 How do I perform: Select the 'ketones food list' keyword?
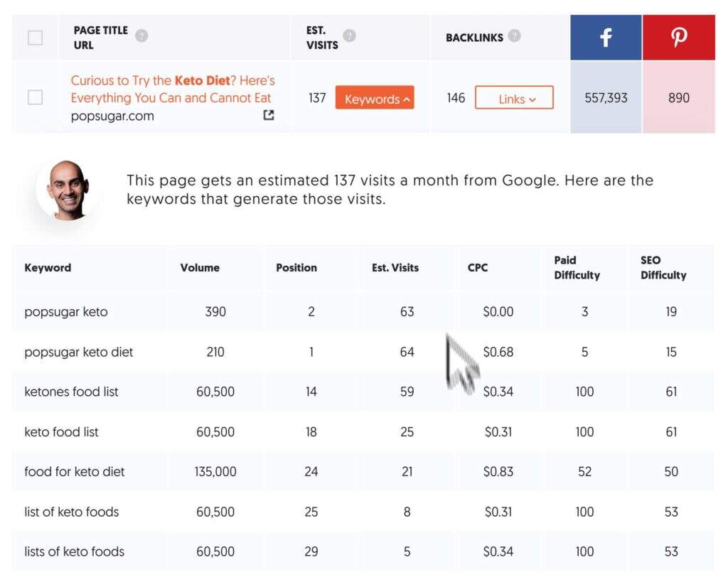click(x=71, y=392)
